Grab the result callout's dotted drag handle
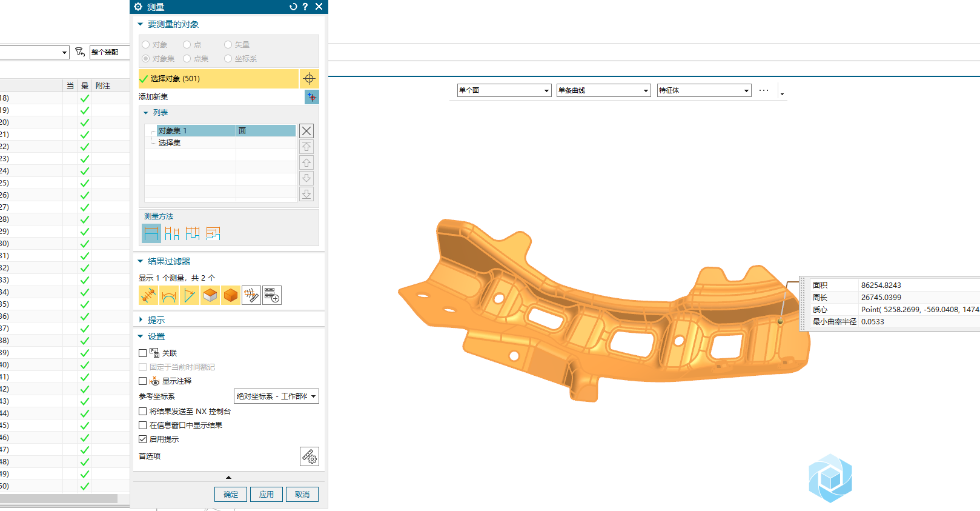 pos(803,304)
